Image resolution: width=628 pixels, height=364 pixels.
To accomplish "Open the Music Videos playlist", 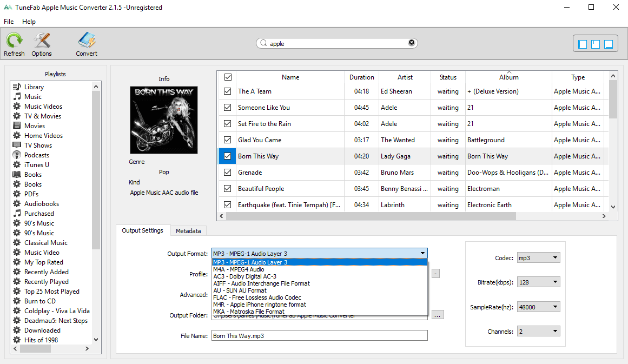I will (43, 106).
